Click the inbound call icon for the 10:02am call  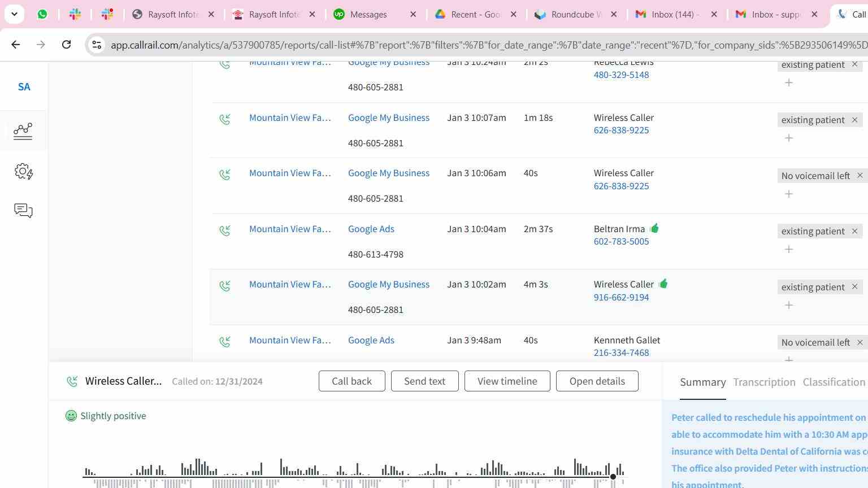tap(225, 286)
